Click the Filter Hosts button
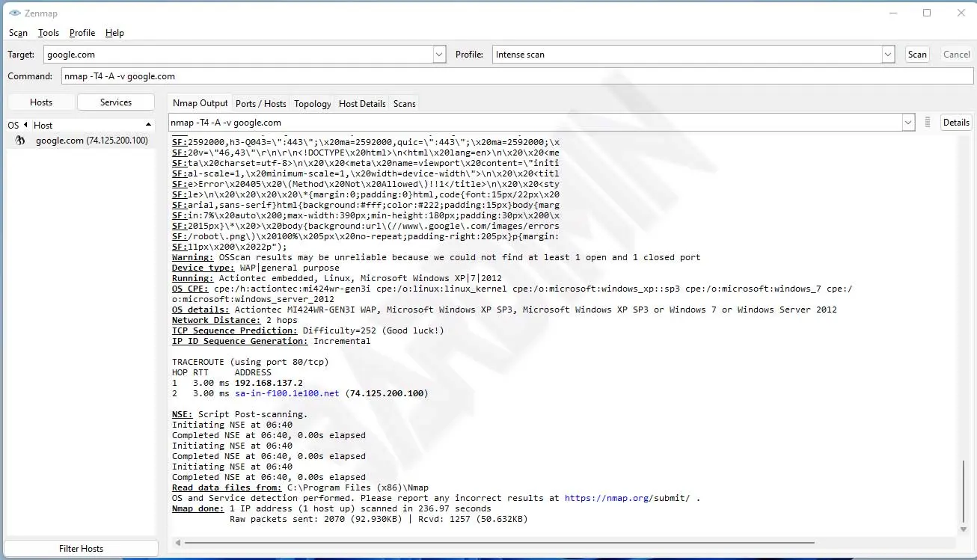This screenshot has height=560, width=977. 81,549
